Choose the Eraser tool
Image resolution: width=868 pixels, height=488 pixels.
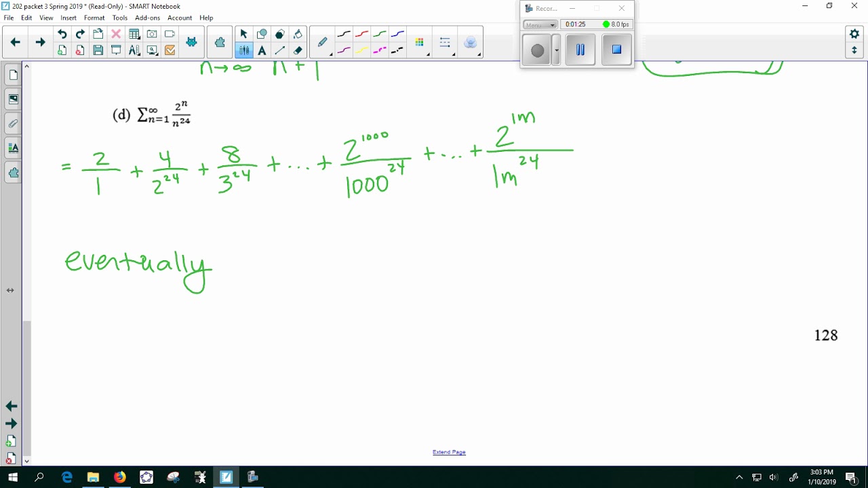[x=298, y=50]
